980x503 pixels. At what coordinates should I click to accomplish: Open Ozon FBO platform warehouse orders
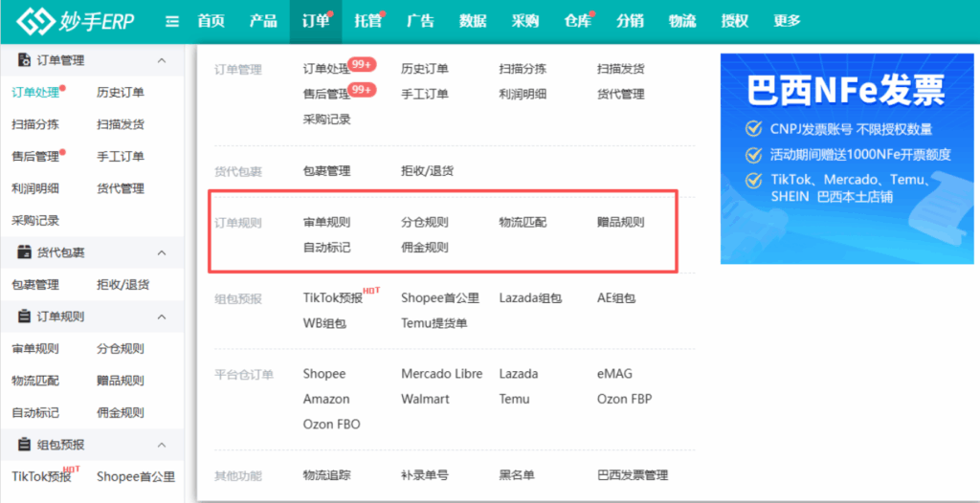[x=331, y=425]
